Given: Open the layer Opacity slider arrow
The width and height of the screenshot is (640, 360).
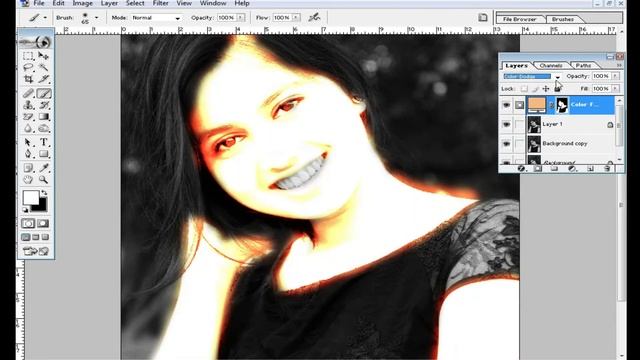Looking at the screenshot, I should click(x=615, y=76).
